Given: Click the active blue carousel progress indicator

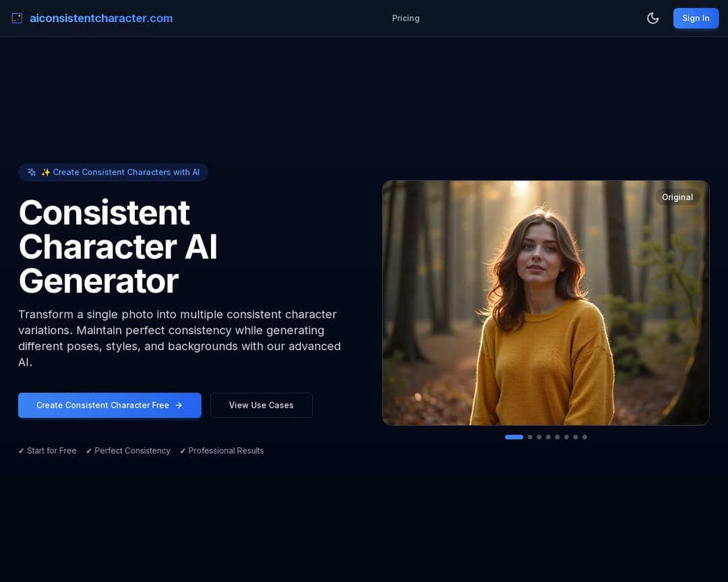Looking at the screenshot, I should [514, 437].
